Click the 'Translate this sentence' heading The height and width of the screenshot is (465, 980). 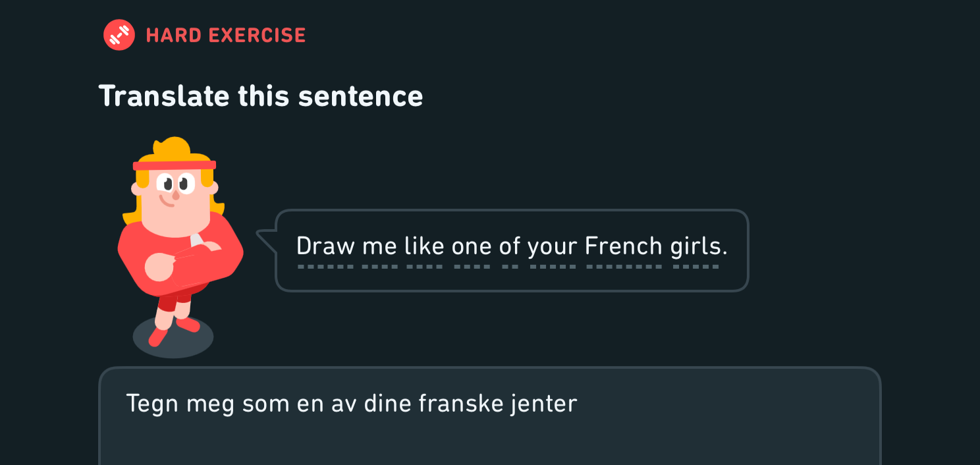[261, 96]
